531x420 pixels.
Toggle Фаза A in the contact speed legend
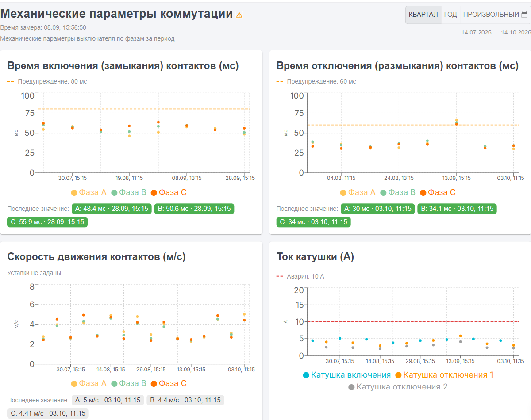89,383
